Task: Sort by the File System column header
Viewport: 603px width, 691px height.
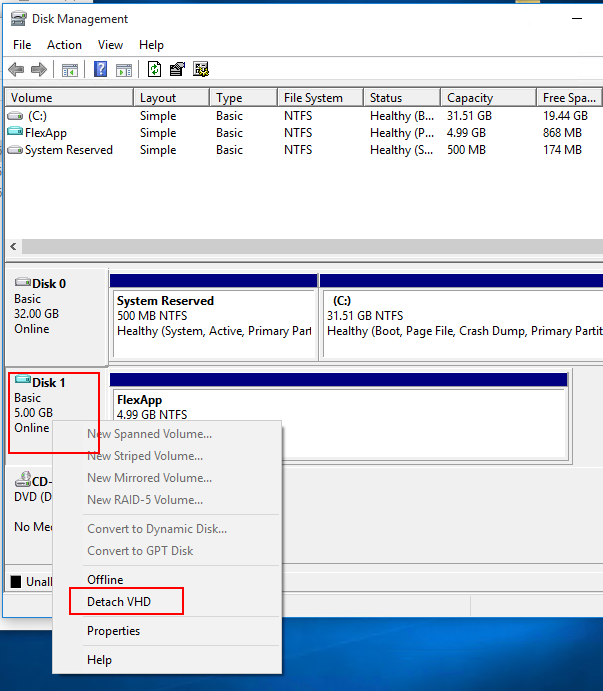Action: click(313, 98)
